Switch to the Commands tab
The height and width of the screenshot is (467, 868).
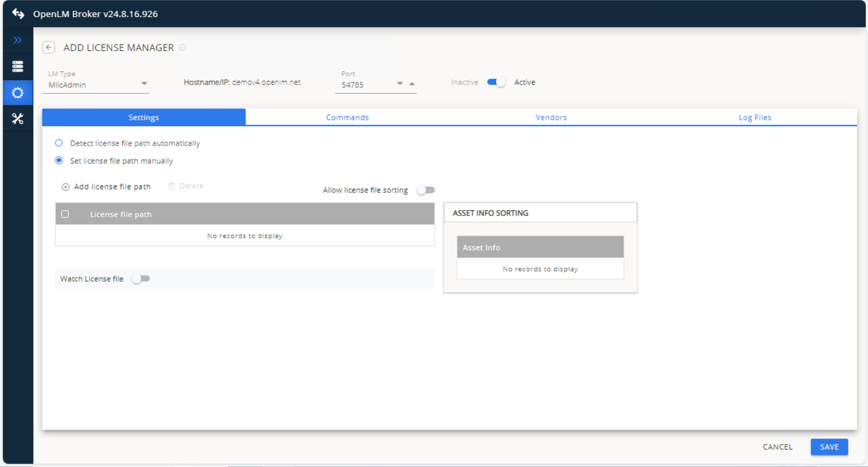pos(347,117)
